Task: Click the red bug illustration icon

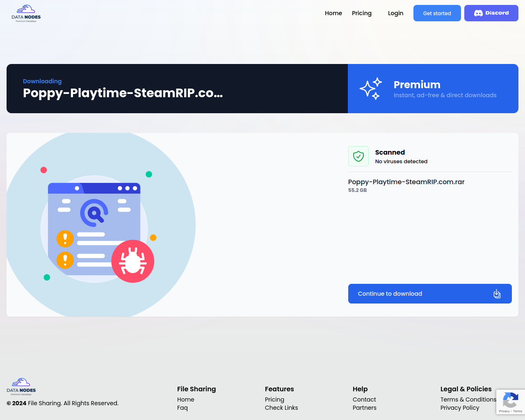Action: [x=132, y=261]
